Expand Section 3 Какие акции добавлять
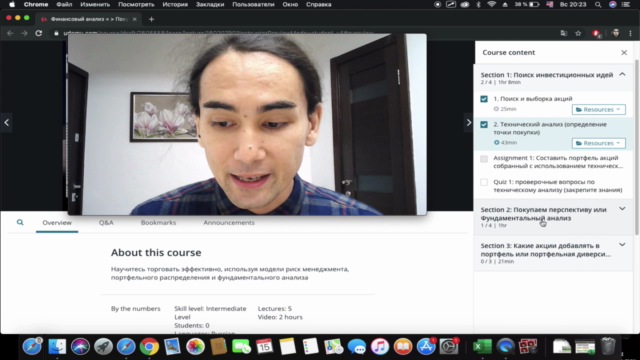The image size is (640, 360). coord(622,244)
